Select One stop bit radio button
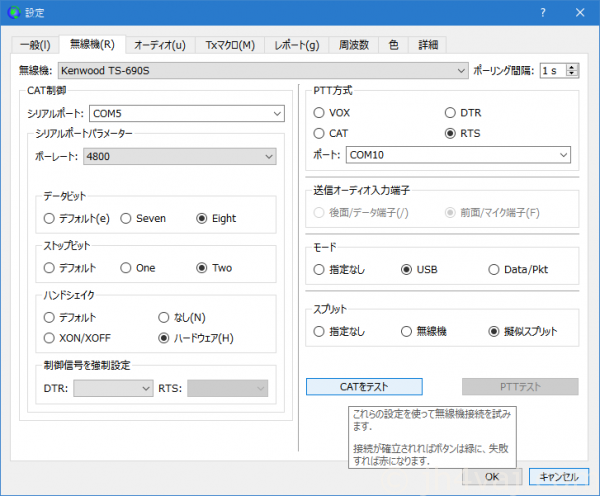Viewport: 600px width, 496px height. point(126,268)
